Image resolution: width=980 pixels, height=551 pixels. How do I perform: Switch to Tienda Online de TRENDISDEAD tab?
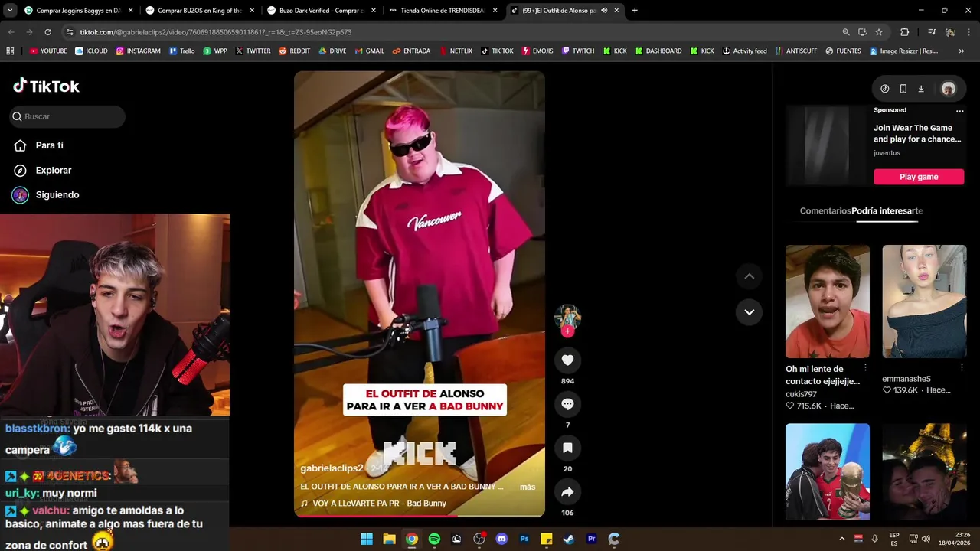443,11
